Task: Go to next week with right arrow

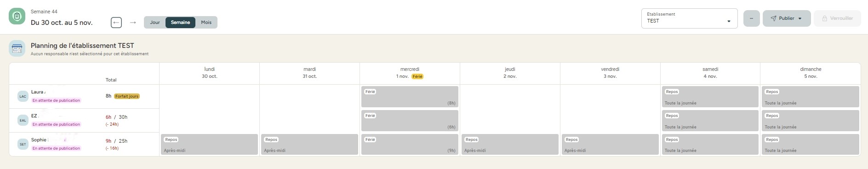Action: pyautogui.click(x=133, y=22)
